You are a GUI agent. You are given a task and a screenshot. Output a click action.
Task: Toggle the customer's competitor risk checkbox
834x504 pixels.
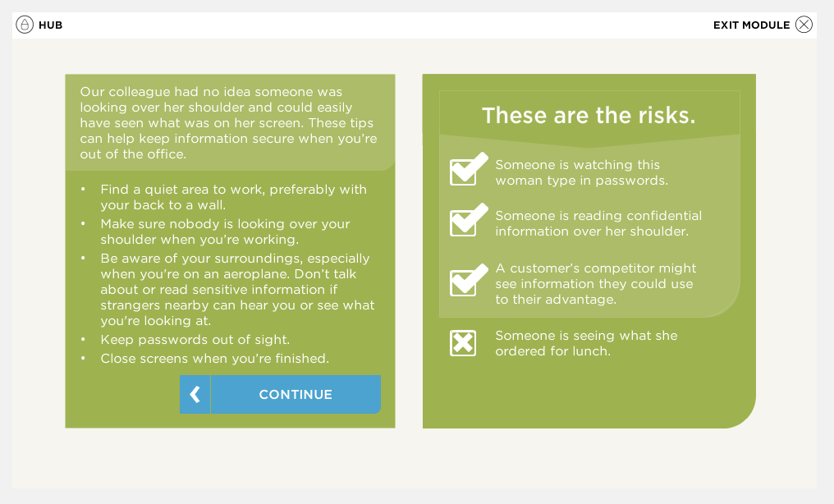(x=465, y=282)
